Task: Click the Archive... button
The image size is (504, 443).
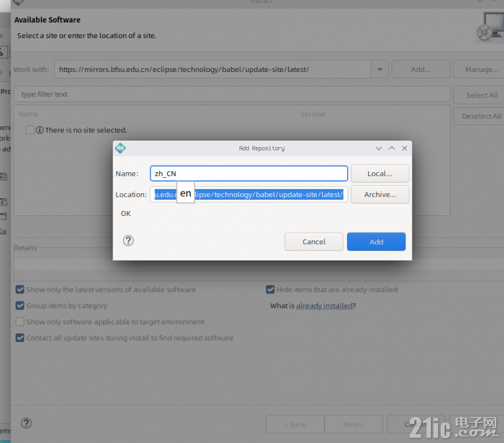Action: tap(380, 194)
